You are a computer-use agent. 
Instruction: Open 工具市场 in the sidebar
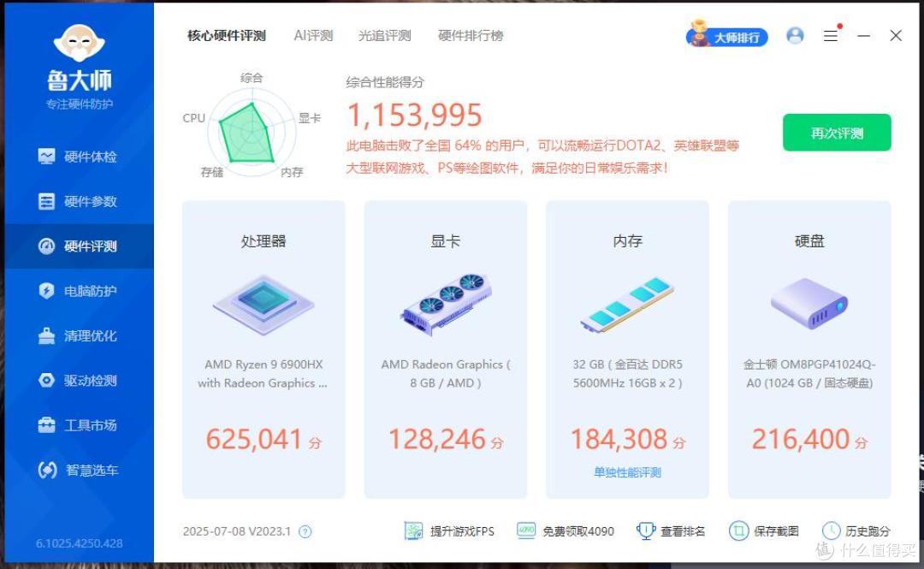pyautogui.click(x=79, y=425)
